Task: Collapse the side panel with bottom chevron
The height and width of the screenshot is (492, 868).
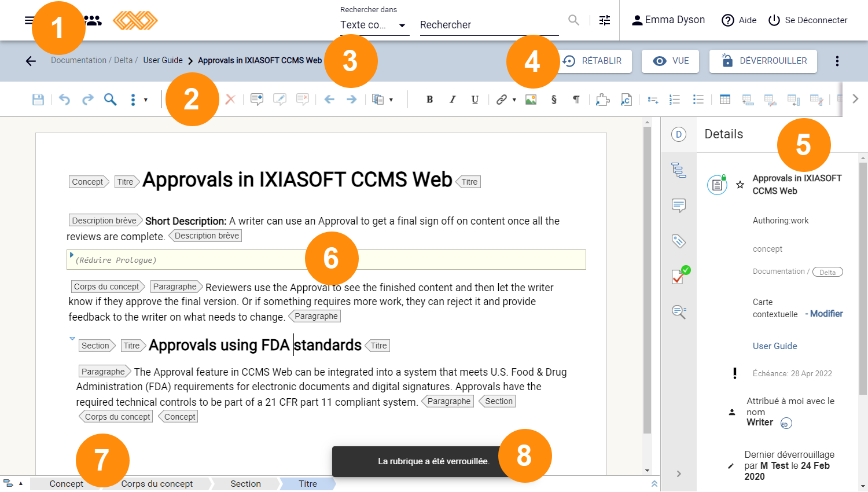Action: 679,474
